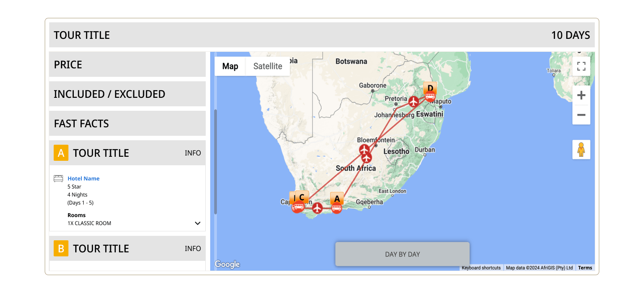
Task: Click the plane icon between markers C and A
Action: pyautogui.click(x=317, y=208)
